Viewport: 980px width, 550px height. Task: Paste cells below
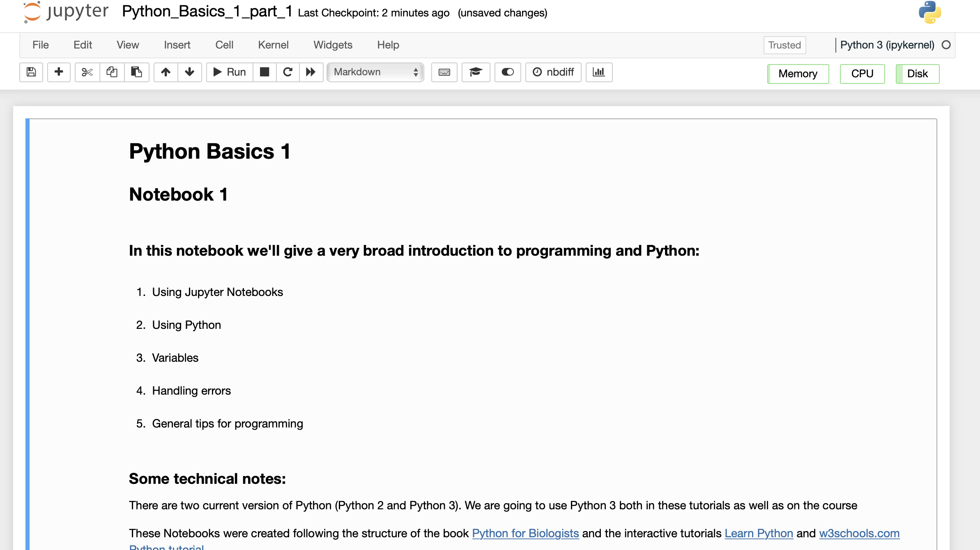pos(136,72)
